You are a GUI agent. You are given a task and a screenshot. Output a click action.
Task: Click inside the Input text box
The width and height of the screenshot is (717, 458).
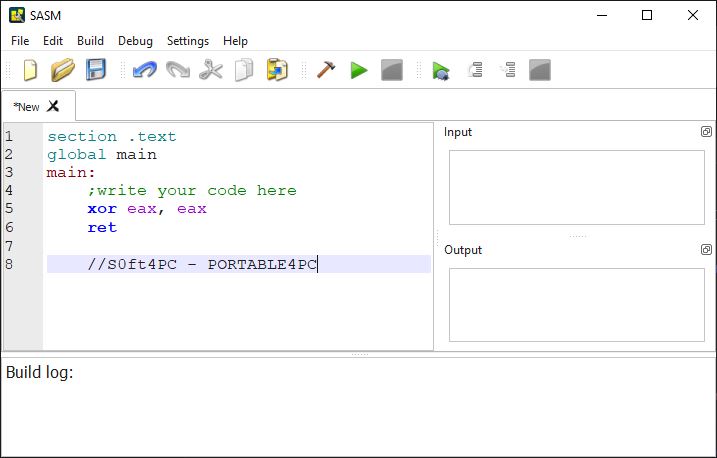click(577, 187)
